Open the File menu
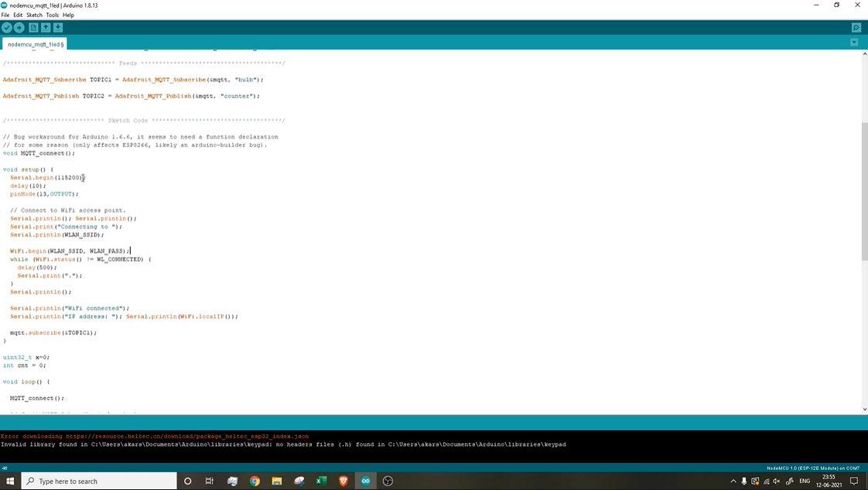 coord(5,15)
